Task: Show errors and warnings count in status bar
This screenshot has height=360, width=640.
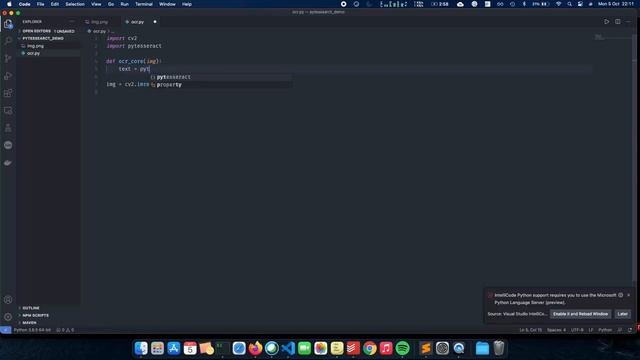Action: [x=65, y=330]
